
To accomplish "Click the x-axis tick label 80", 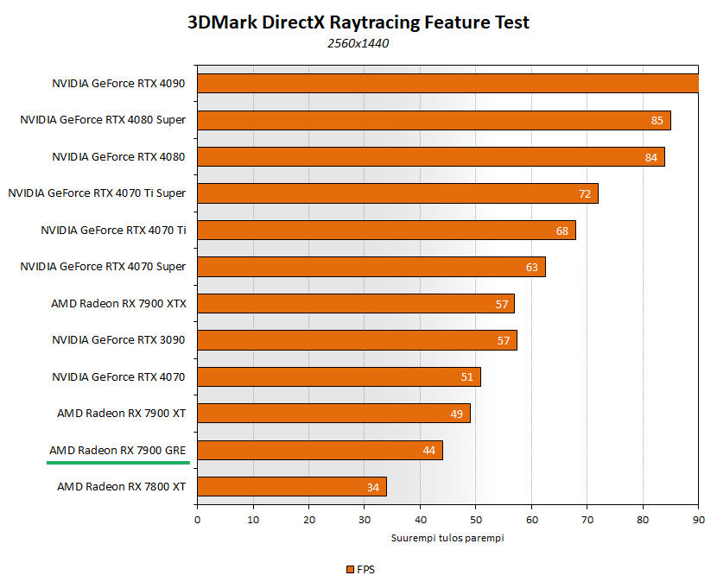I will pos(643,520).
